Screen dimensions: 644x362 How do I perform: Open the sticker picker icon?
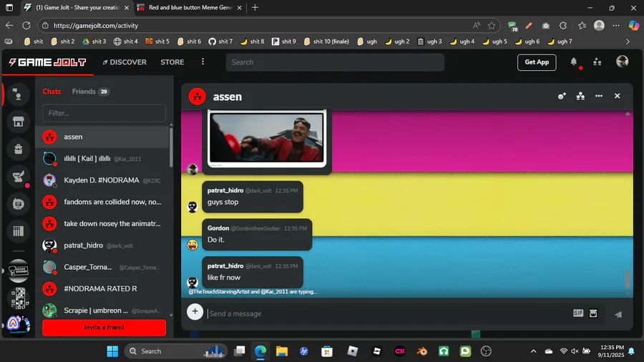[x=593, y=313]
